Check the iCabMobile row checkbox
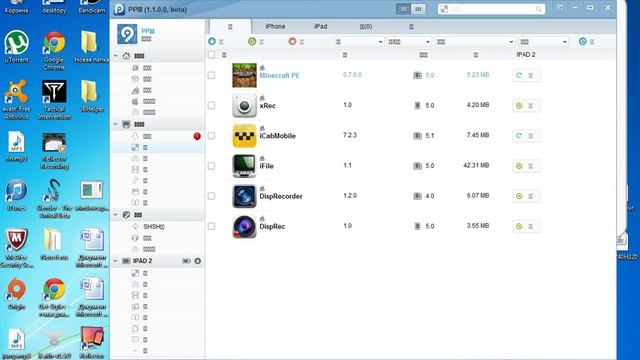640x360 pixels. [x=211, y=136]
